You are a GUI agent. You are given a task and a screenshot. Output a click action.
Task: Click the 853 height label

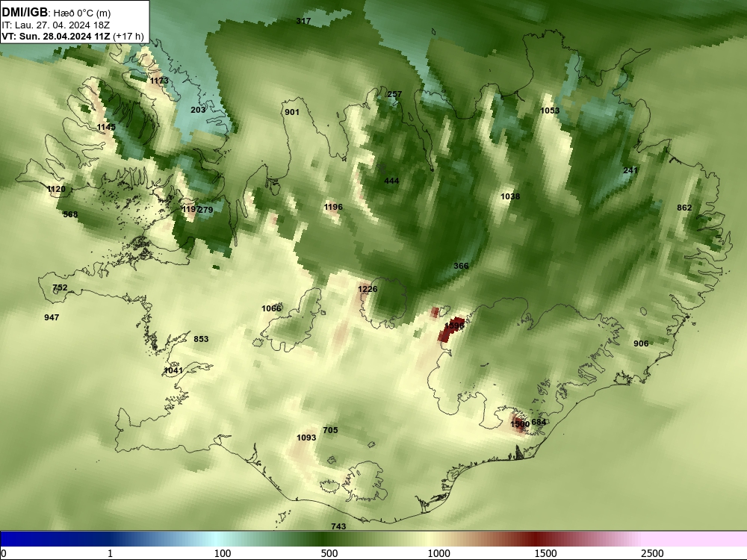(x=201, y=340)
